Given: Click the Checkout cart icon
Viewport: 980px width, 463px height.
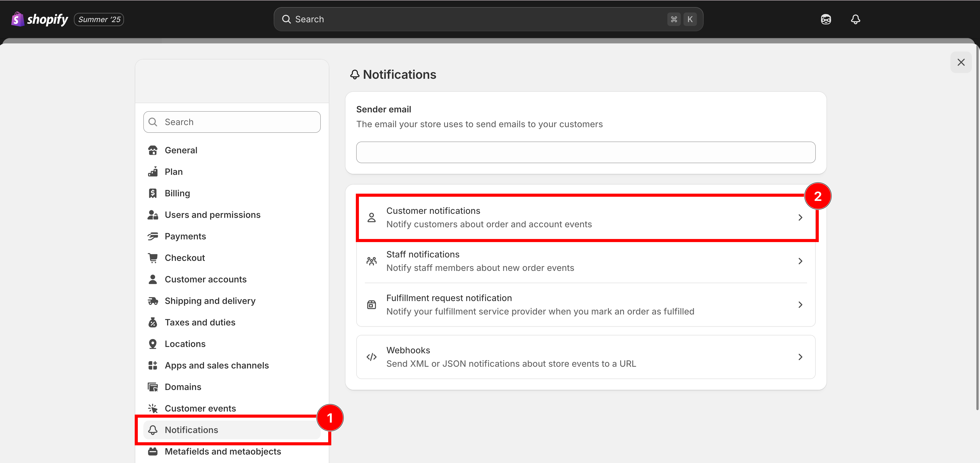Looking at the screenshot, I should [x=153, y=258].
